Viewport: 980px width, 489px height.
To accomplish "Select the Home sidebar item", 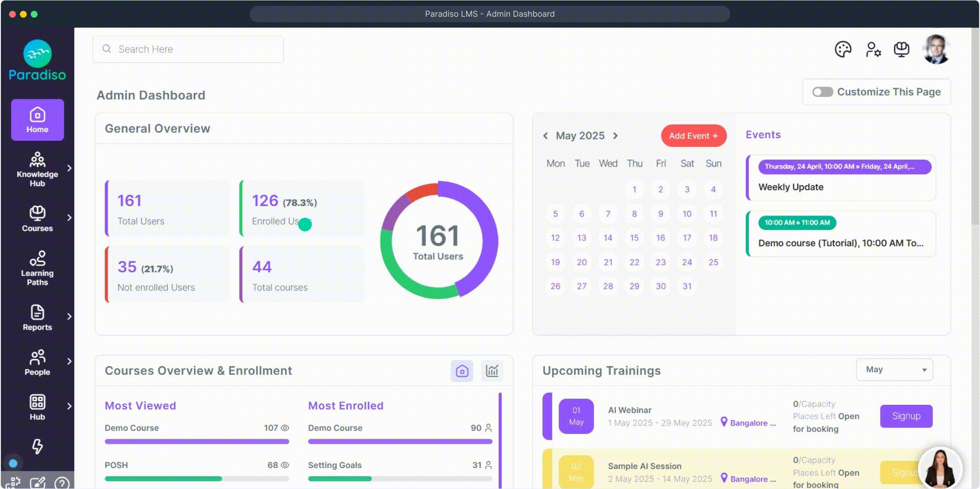I will tap(37, 120).
